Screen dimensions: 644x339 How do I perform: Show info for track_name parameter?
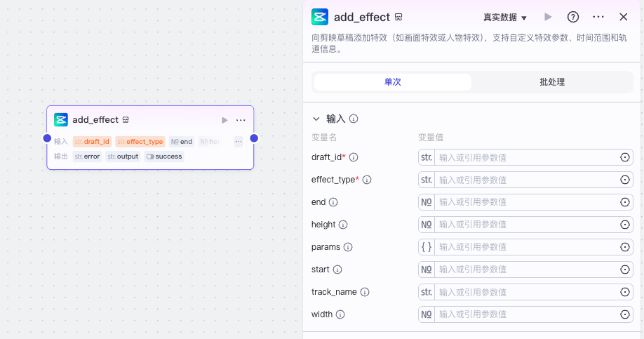tap(365, 292)
